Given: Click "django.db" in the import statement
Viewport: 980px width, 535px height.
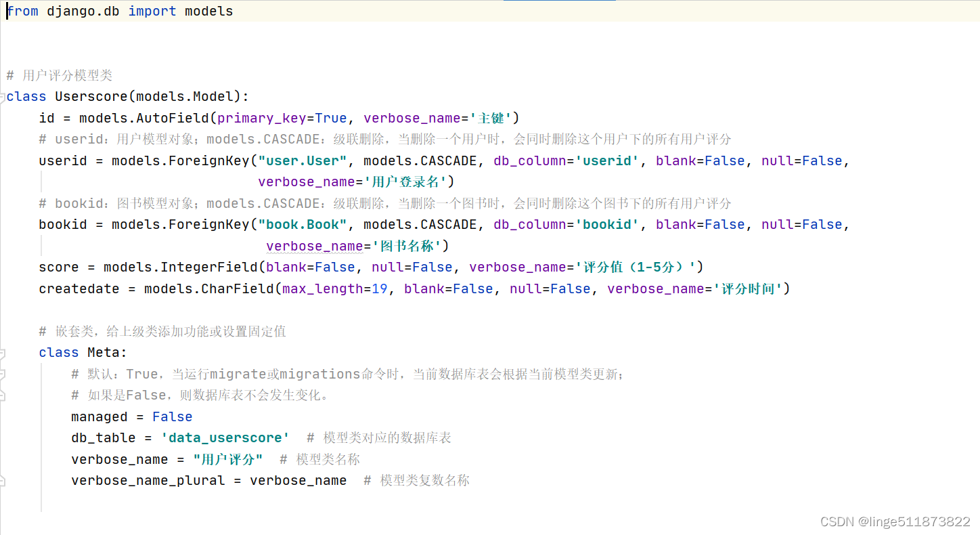Looking at the screenshot, I should [83, 12].
